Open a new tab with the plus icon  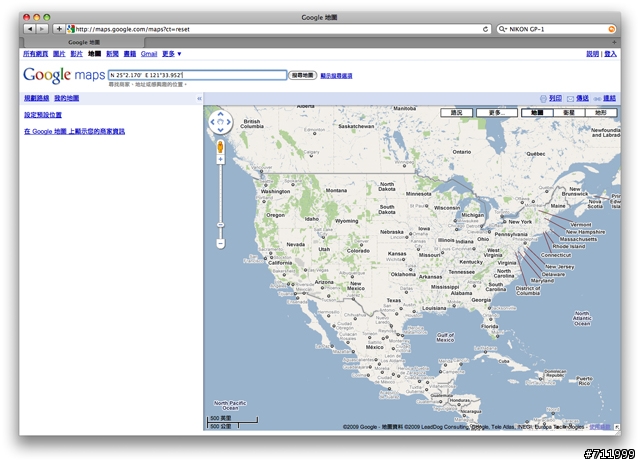click(x=614, y=42)
